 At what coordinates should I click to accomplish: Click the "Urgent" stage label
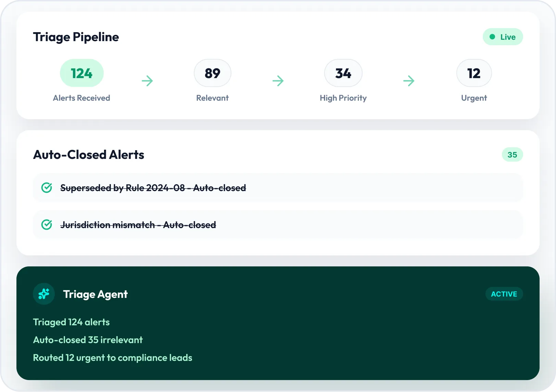click(474, 98)
